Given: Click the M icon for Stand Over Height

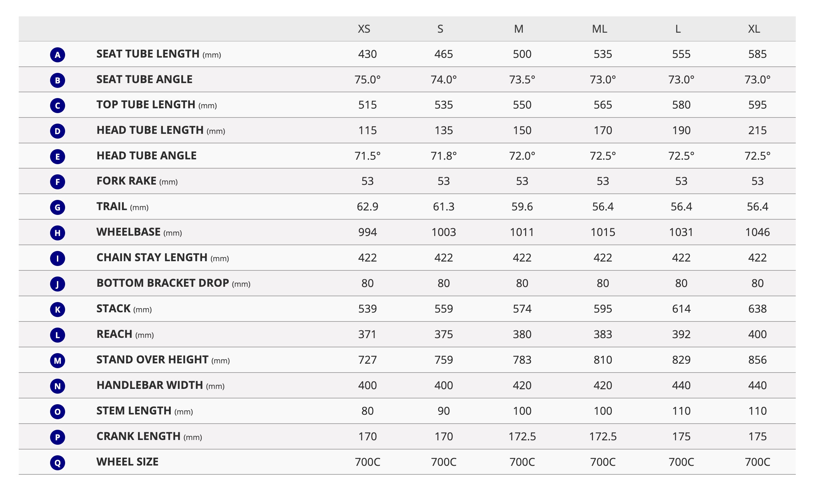Looking at the screenshot, I should click(58, 360).
